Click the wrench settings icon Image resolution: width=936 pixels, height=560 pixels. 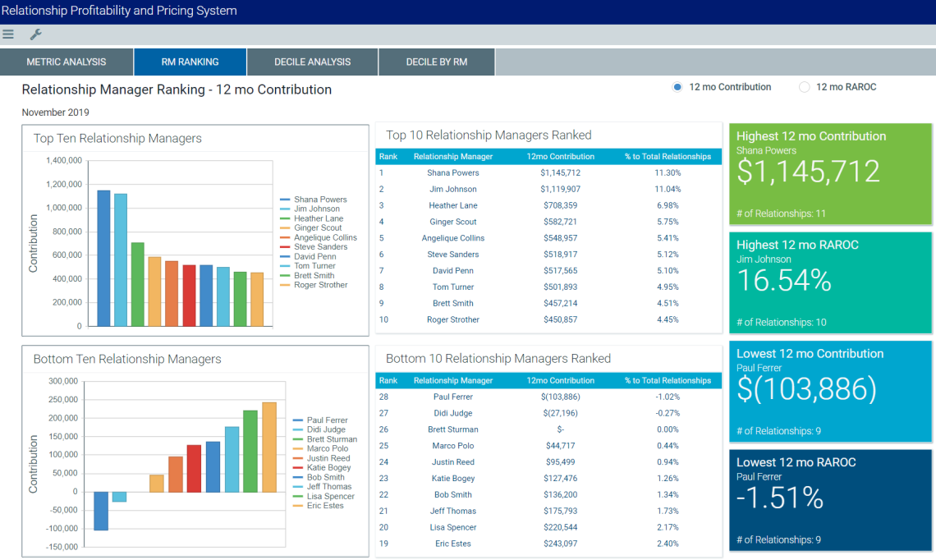coord(35,34)
